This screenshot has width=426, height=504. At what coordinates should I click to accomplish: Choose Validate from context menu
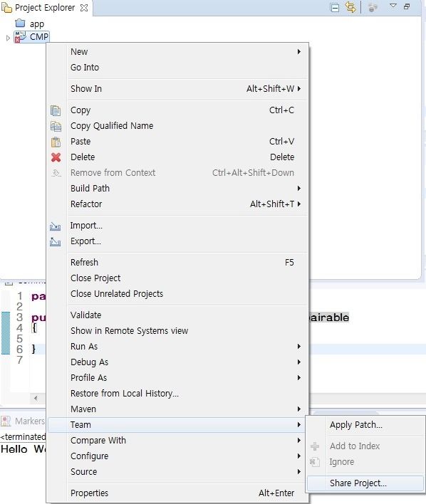[x=178, y=315]
